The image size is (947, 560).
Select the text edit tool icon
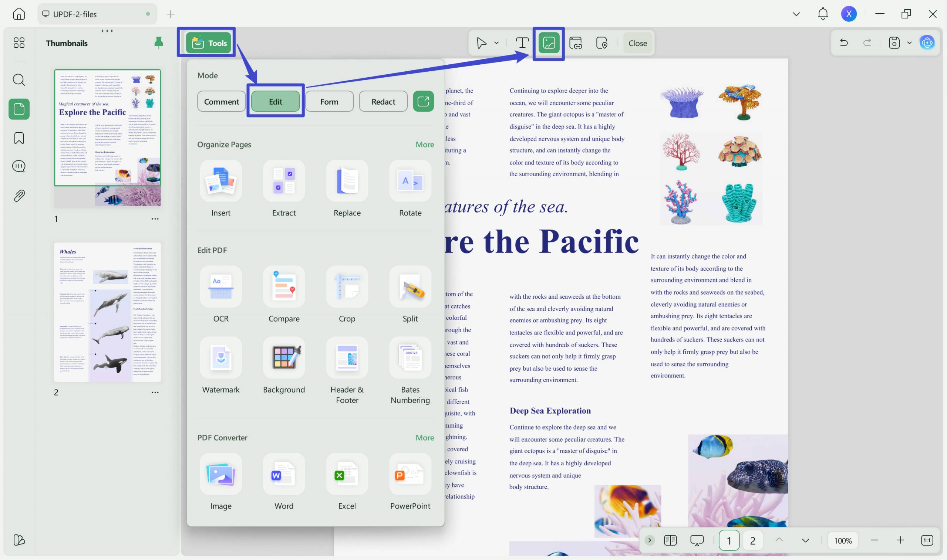pyautogui.click(x=522, y=43)
